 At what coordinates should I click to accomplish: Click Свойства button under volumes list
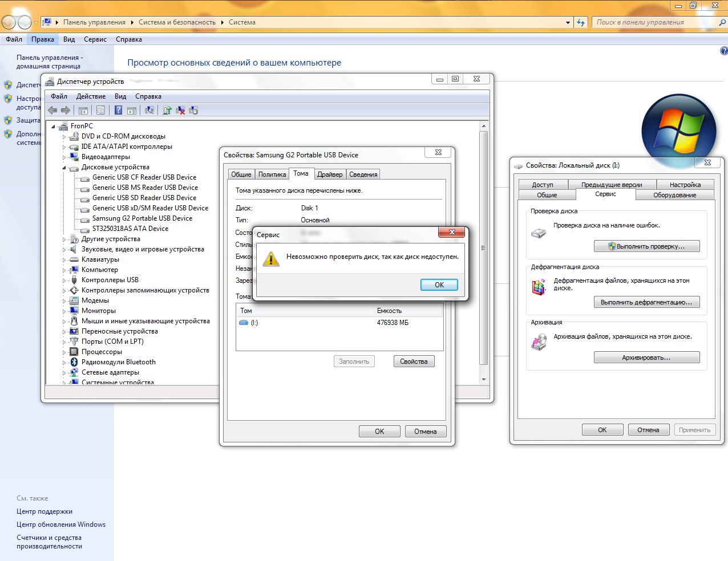coord(414,361)
